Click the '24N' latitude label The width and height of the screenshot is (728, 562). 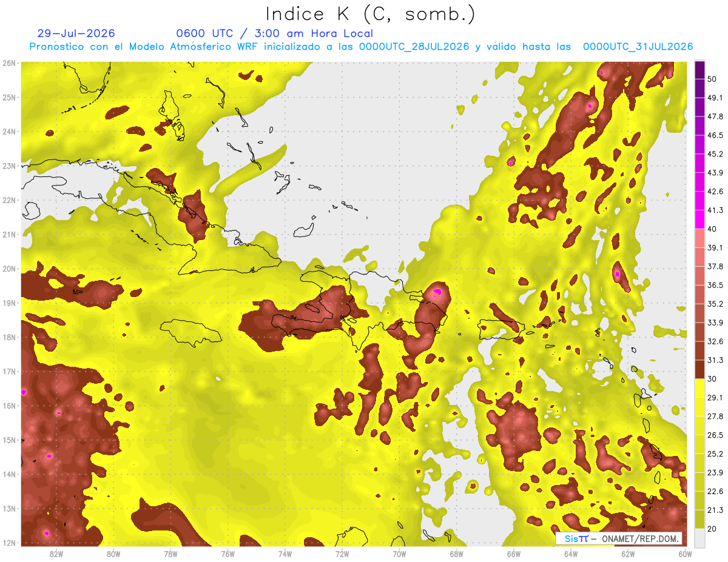click(8, 132)
